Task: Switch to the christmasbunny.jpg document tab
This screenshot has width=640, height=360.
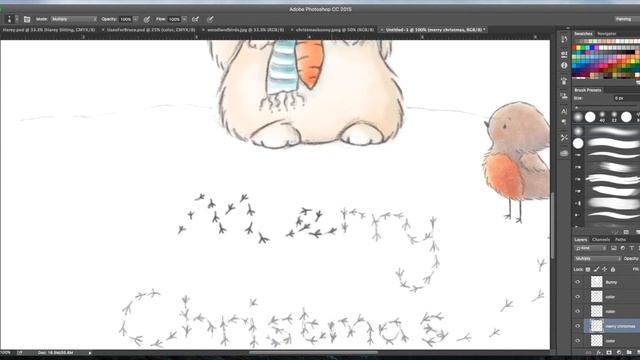Action: point(334,30)
